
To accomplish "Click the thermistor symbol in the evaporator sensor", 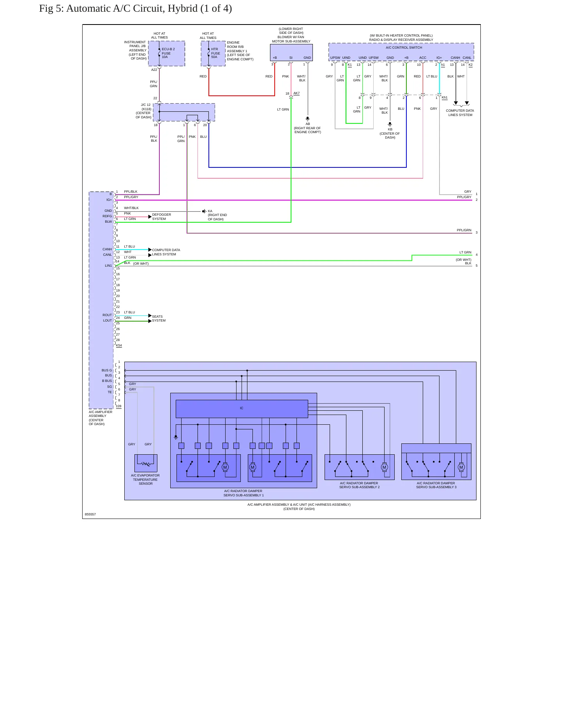I will (x=146, y=464).
